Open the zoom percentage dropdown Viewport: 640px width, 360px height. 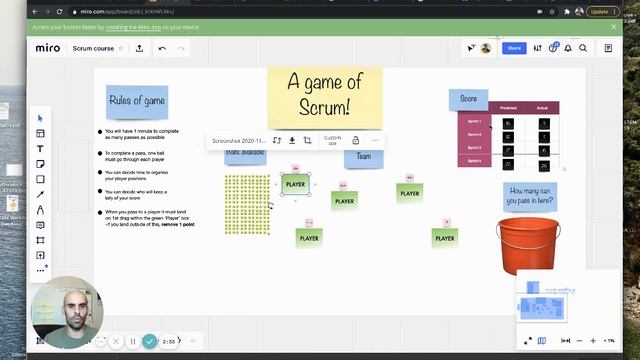tap(609, 340)
